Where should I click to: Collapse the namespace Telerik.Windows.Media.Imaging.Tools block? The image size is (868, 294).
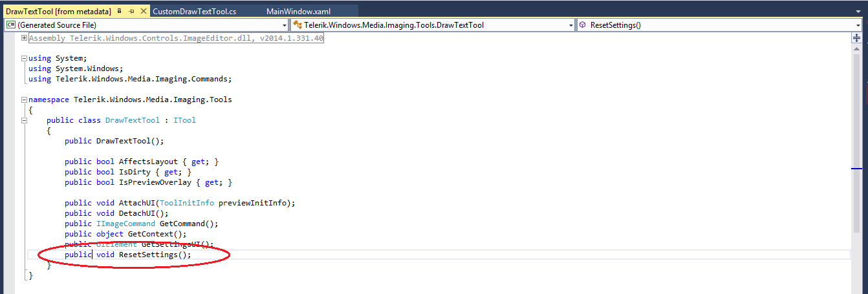click(24, 100)
